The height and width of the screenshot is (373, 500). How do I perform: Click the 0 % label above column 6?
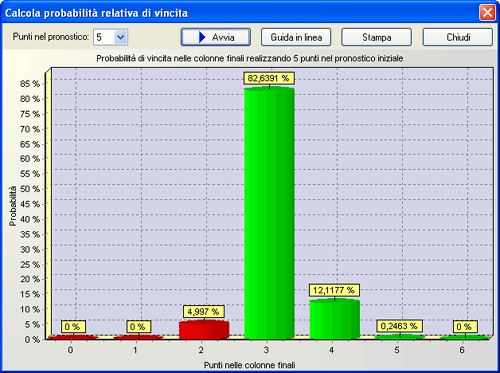(465, 327)
